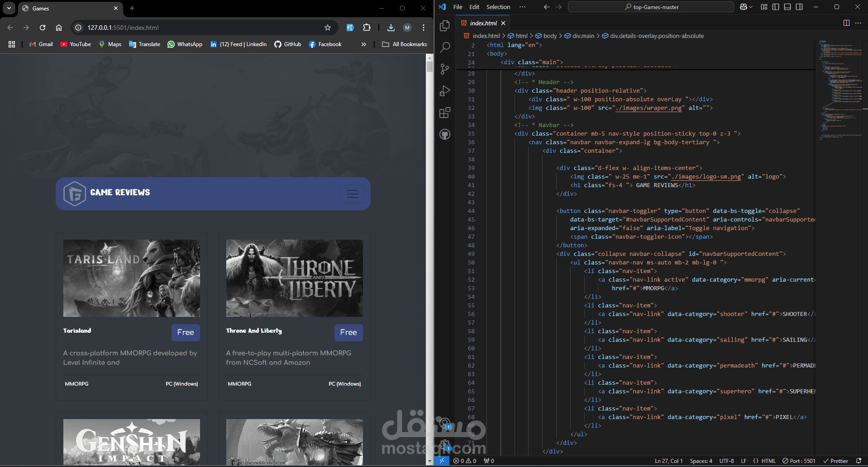Change the UTF-8 encoding in status bar
This screenshot has width=868, height=467.
pos(727,461)
